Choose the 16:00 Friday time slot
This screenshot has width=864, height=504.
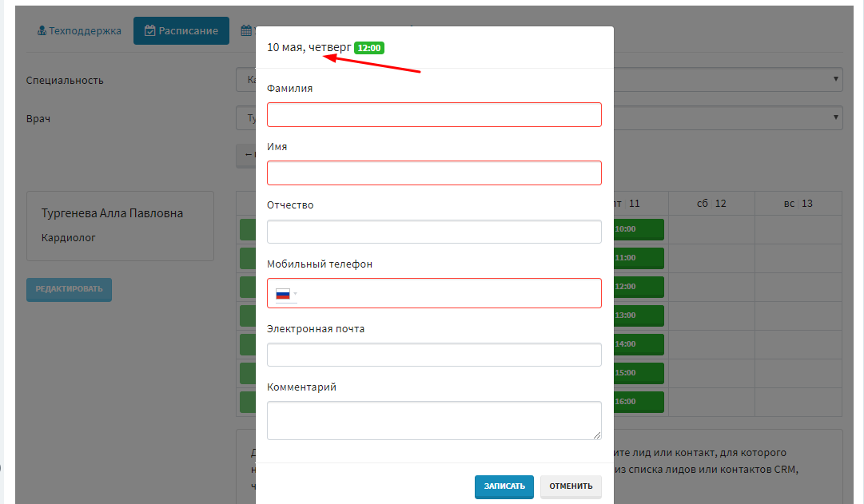coord(638,402)
